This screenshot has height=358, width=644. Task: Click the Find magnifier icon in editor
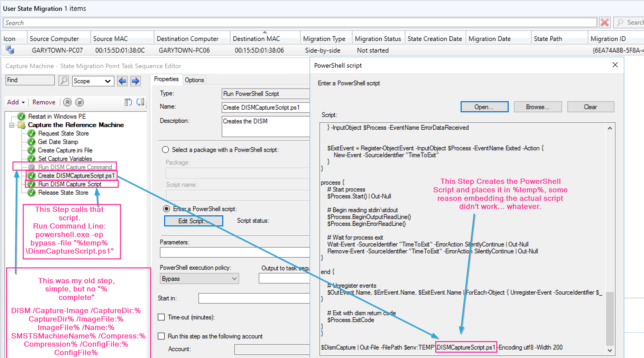click(64, 81)
